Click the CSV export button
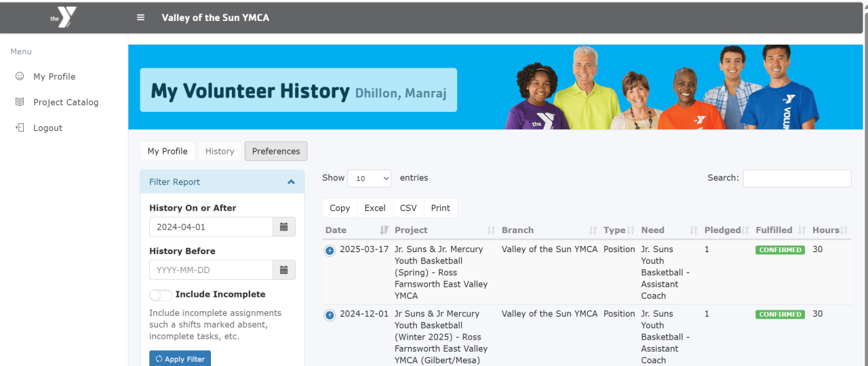 coord(408,208)
